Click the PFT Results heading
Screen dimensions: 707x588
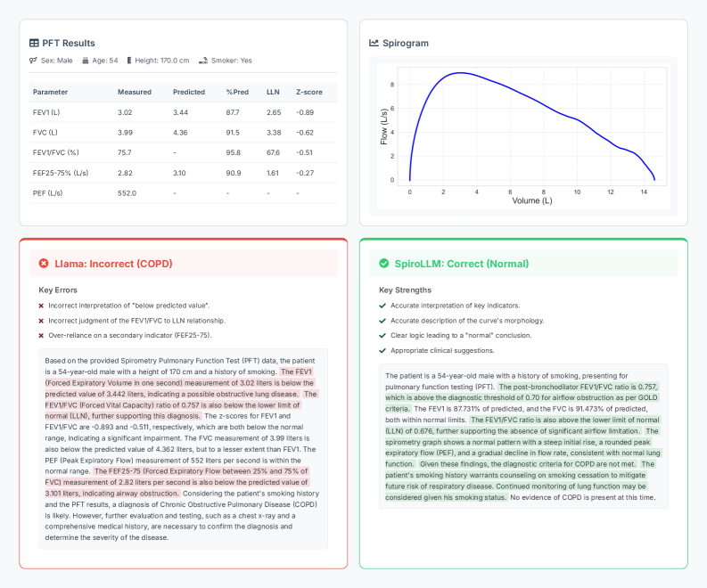pos(69,44)
